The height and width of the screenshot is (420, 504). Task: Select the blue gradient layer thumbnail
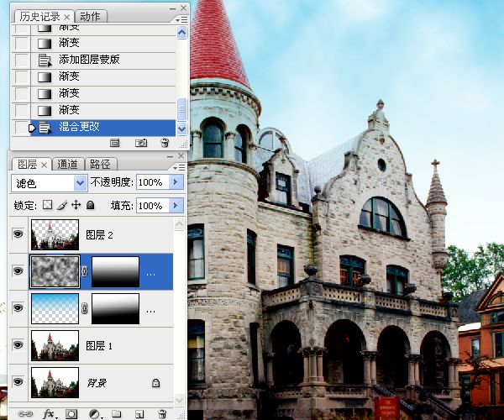[55, 308]
